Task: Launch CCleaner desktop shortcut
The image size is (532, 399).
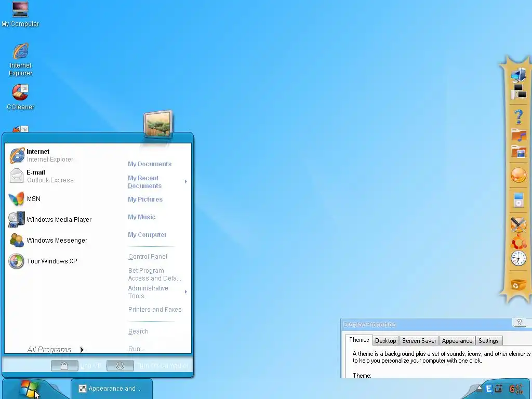Action: (x=20, y=97)
